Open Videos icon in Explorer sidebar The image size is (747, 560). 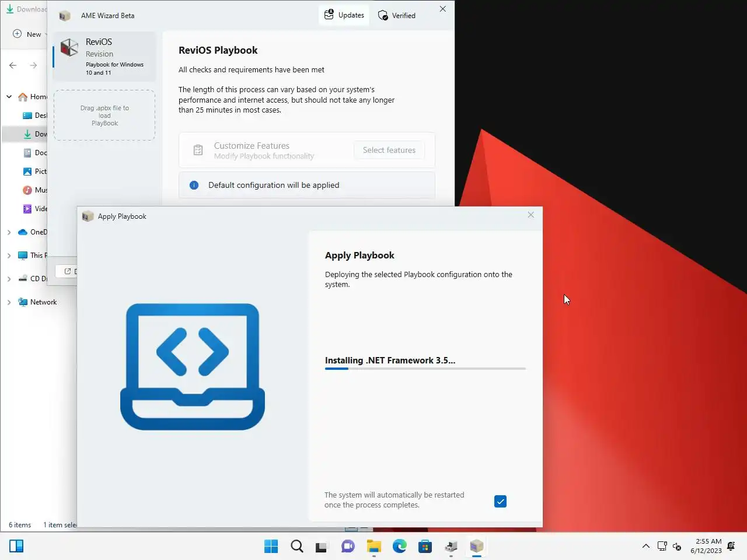(27, 209)
